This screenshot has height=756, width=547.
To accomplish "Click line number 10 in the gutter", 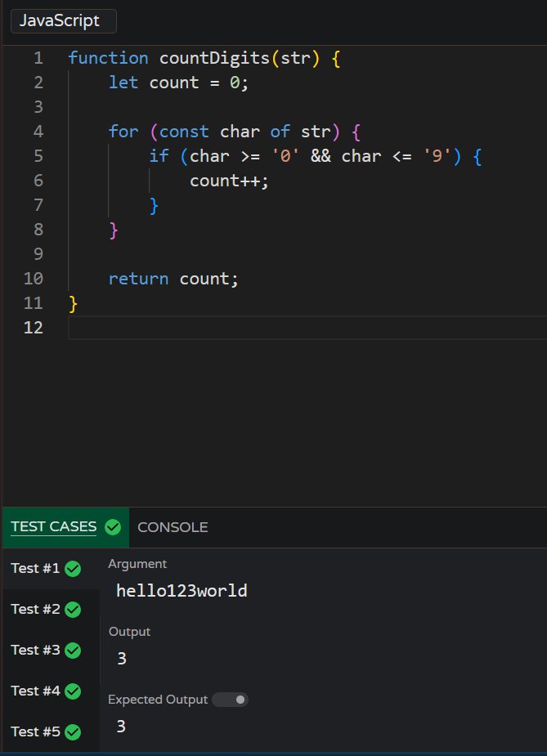I will click(34, 279).
